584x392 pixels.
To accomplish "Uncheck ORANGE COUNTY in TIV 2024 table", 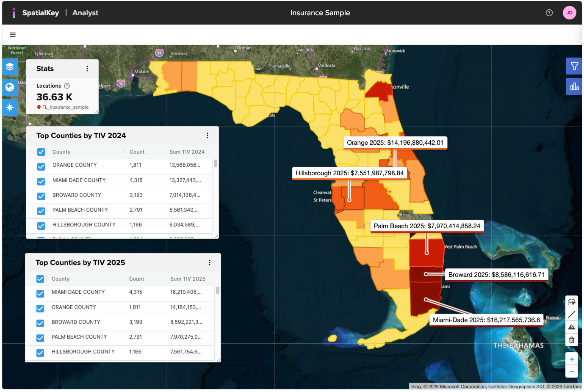I will tap(41, 166).
